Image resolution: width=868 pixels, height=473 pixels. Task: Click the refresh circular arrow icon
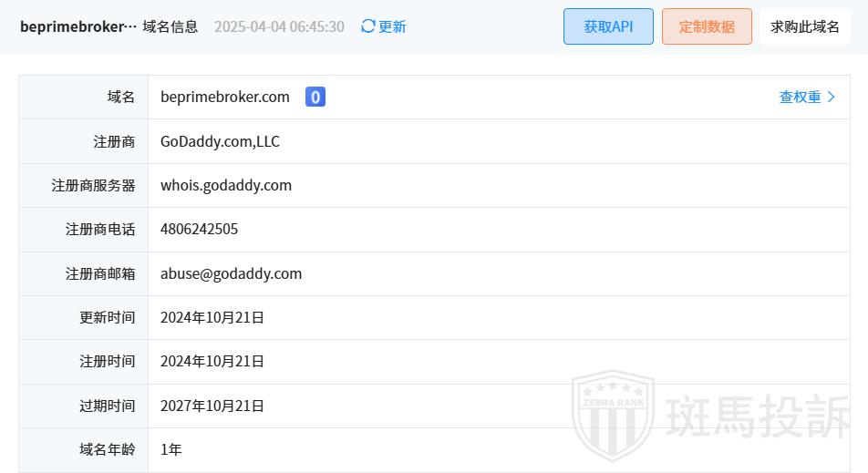click(x=368, y=26)
